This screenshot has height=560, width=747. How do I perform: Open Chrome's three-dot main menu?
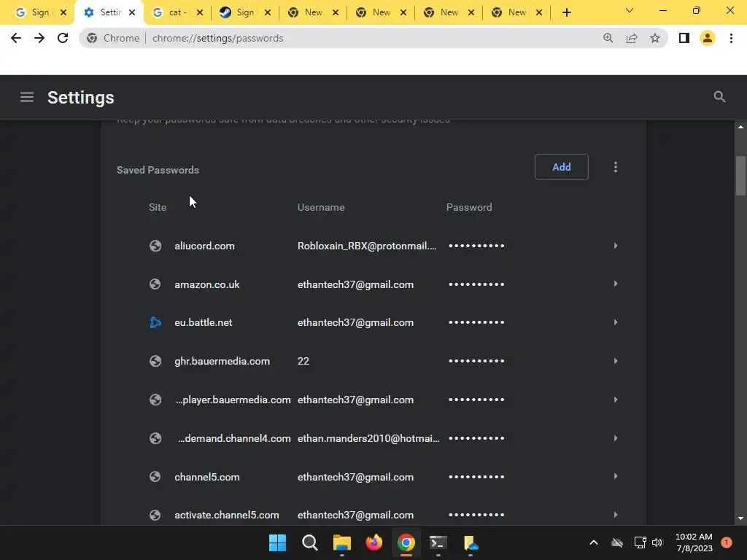click(731, 38)
